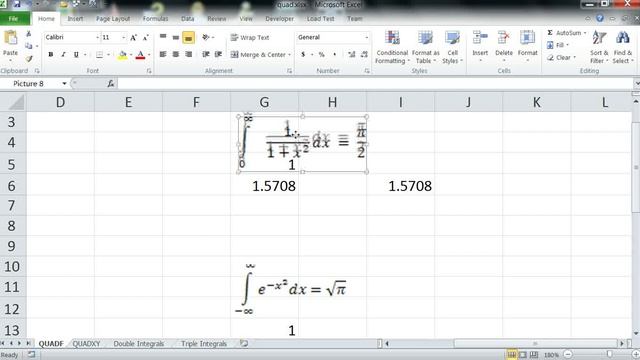
Task: Click the Format Painter brush icon
Action: click(x=29, y=59)
